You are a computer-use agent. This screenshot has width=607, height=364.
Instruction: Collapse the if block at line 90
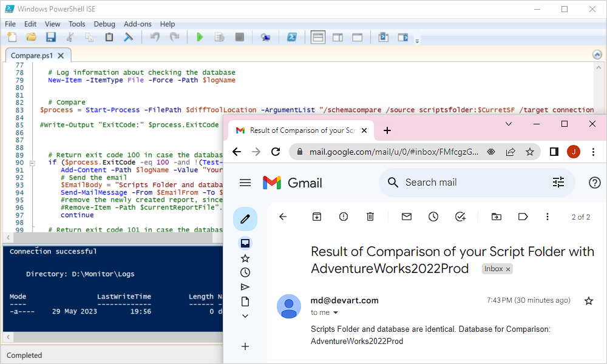32,163
